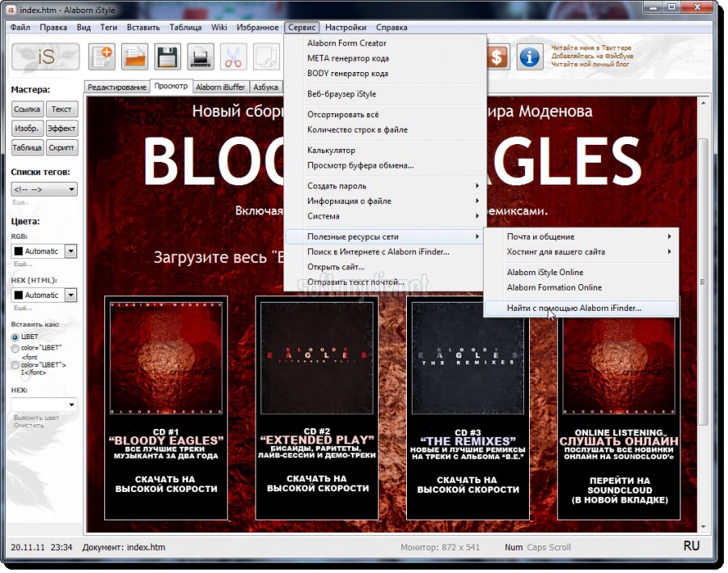Select the ЦВЕТ radio button
Image resolution: width=728 pixels, height=573 pixels.
coord(15,337)
